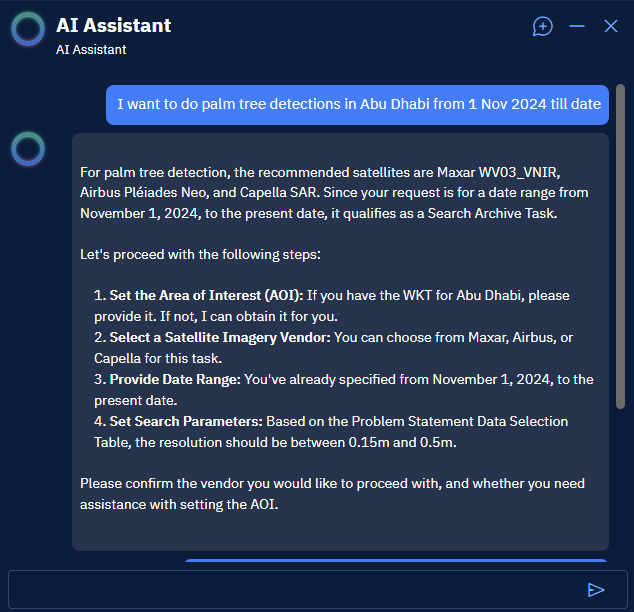The width and height of the screenshot is (634, 612).
Task: Click the chat vertical scrollbar
Action: click(621, 250)
